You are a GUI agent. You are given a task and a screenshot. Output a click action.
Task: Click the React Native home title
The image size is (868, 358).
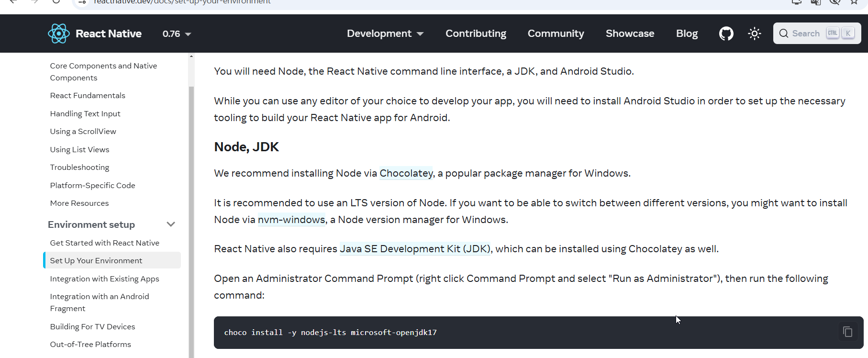[109, 34]
